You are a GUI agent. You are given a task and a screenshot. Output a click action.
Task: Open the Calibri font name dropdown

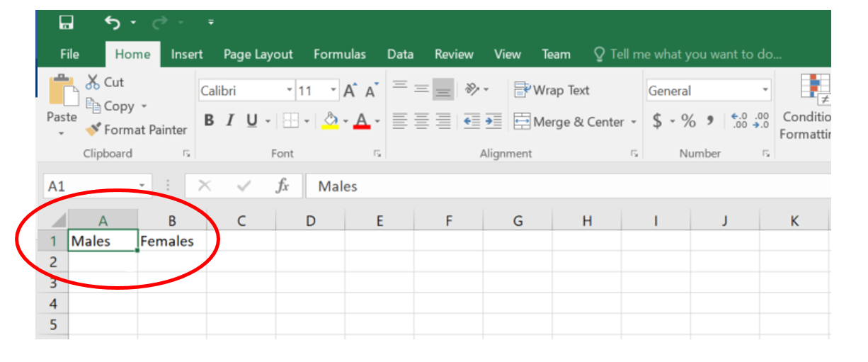pyautogui.click(x=289, y=91)
